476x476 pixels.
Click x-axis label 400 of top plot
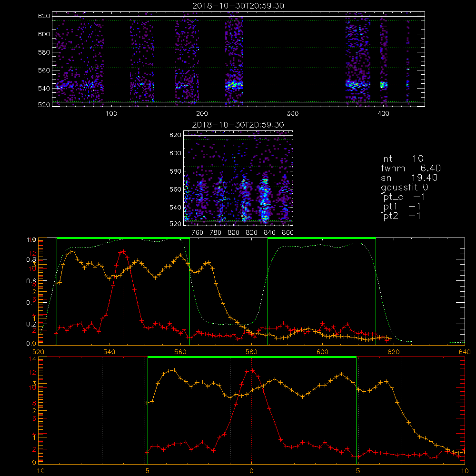[383, 114]
